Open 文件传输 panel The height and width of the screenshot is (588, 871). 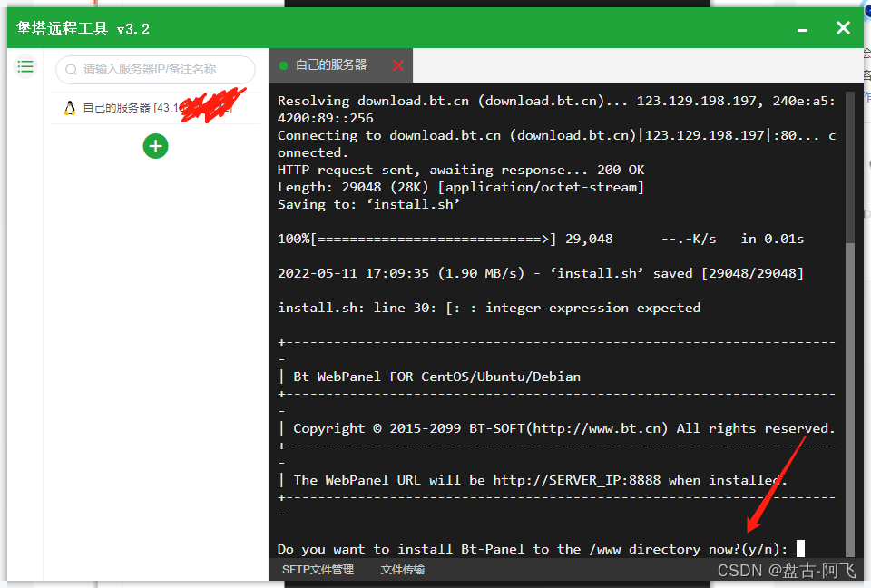[x=403, y=570]
